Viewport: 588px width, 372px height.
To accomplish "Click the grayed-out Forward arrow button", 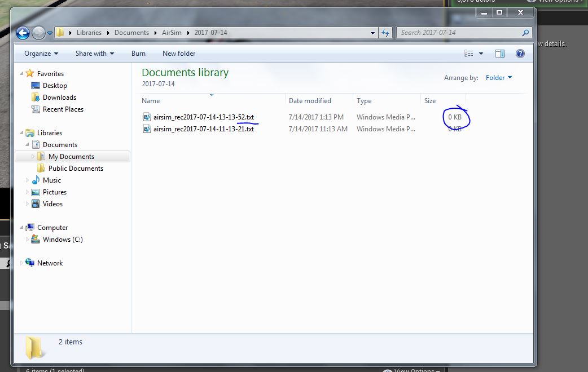I will point(38,33).
